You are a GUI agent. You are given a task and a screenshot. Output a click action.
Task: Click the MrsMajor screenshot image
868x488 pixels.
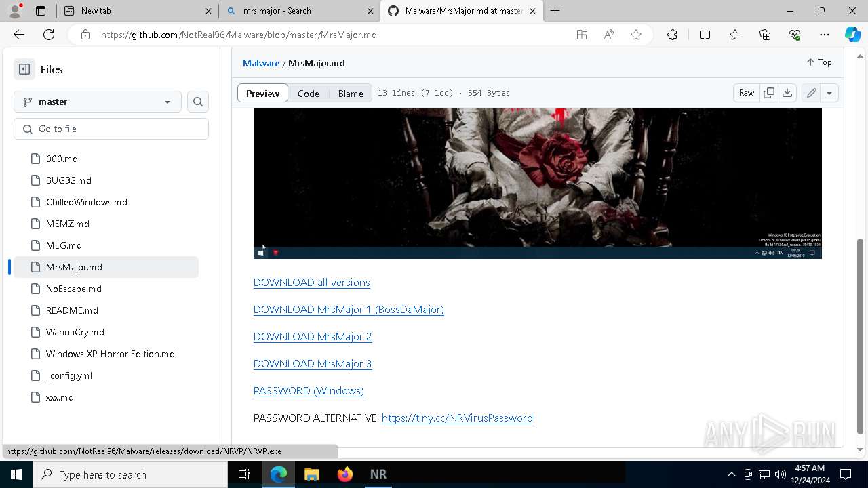(537, 183)
